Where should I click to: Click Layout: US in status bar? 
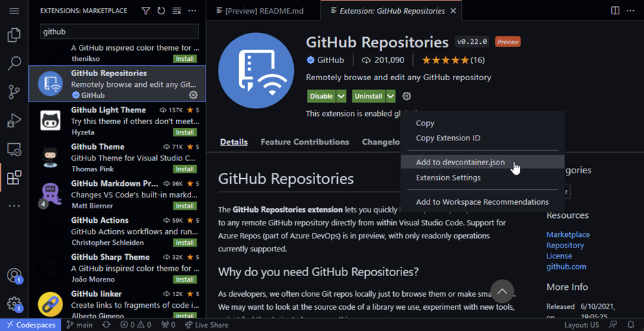582,325
